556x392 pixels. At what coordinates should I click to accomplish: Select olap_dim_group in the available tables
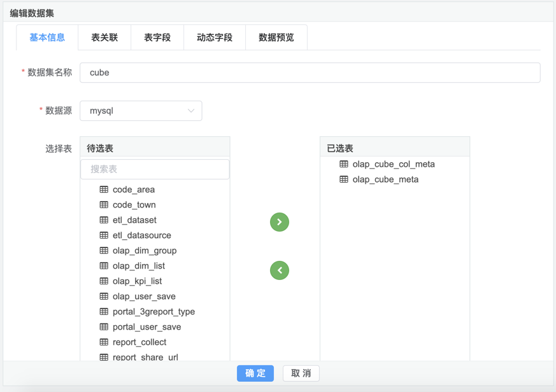pyautogui.click(x=145, y=251)
